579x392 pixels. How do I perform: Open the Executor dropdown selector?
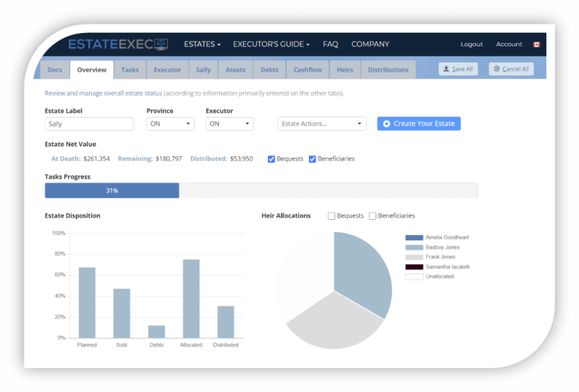(229, 124)
